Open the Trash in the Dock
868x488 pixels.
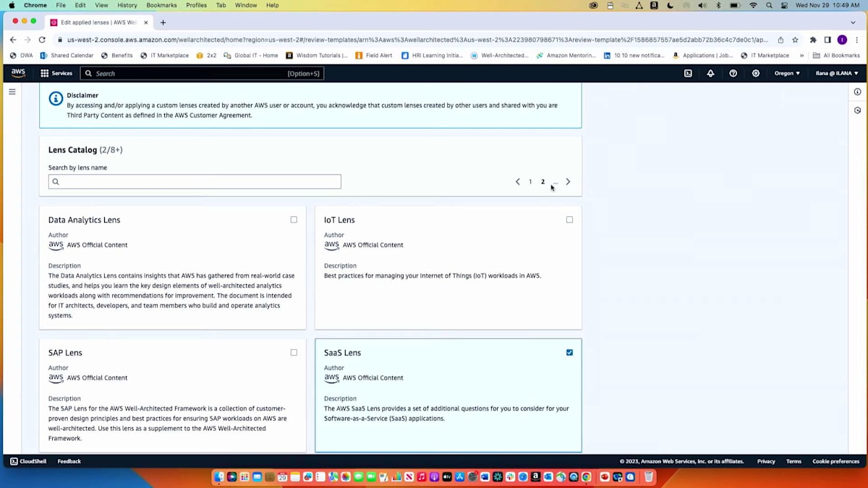coord(649,476)
